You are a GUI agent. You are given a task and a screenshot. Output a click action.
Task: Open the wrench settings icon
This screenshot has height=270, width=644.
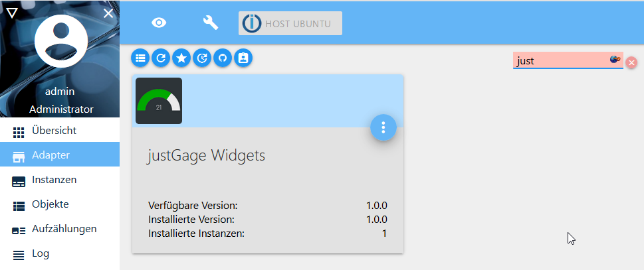tap(210, 23)
